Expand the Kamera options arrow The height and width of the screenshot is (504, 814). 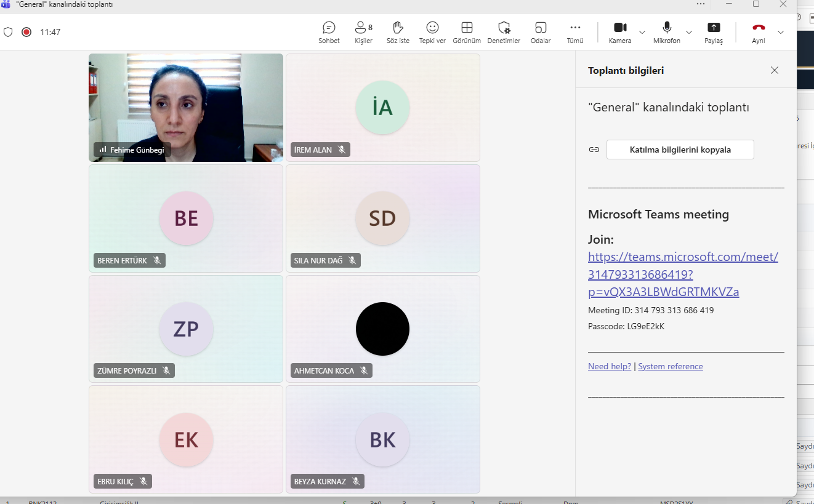tap(642, 32)
